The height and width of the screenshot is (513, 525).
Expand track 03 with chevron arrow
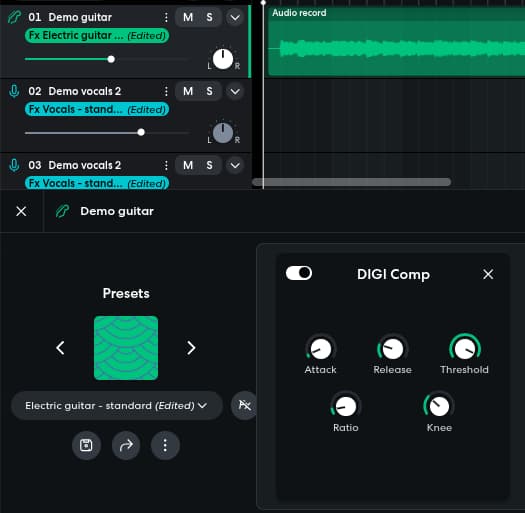[x=235, y=165]
